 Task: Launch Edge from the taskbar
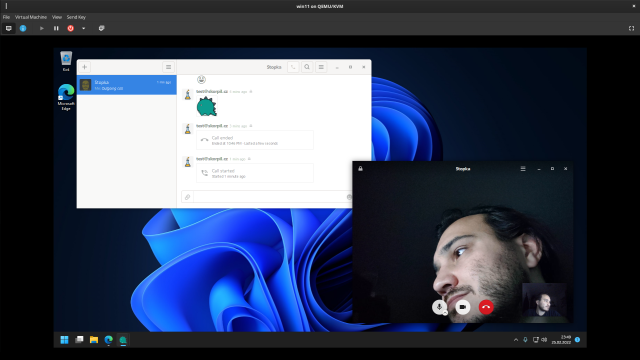(x=109, y=340)
